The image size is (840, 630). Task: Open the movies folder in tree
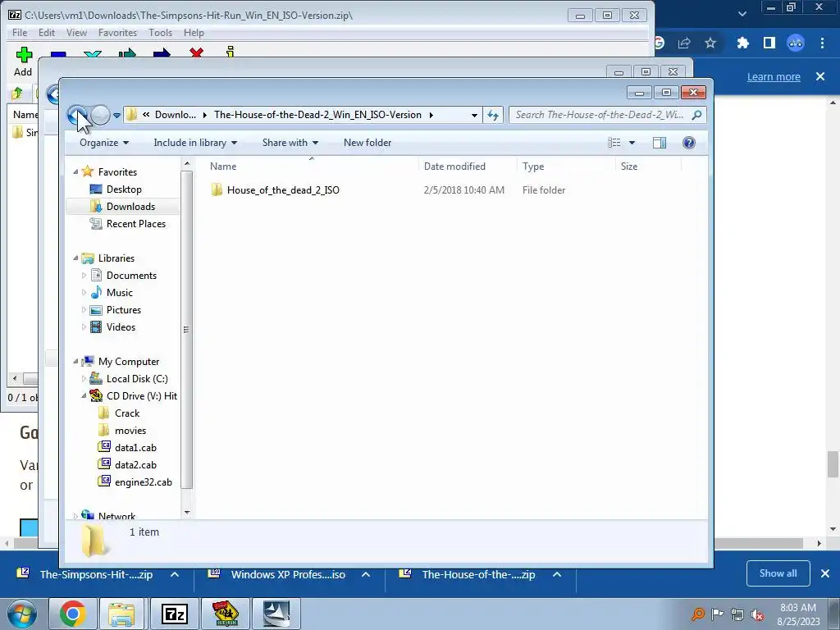tap(130, 430)
